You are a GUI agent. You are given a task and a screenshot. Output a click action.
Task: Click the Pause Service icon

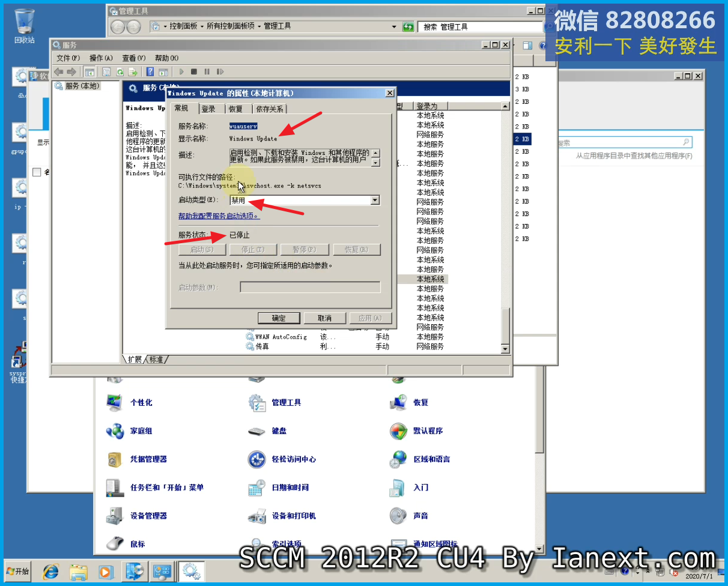(x=207, y=71)
